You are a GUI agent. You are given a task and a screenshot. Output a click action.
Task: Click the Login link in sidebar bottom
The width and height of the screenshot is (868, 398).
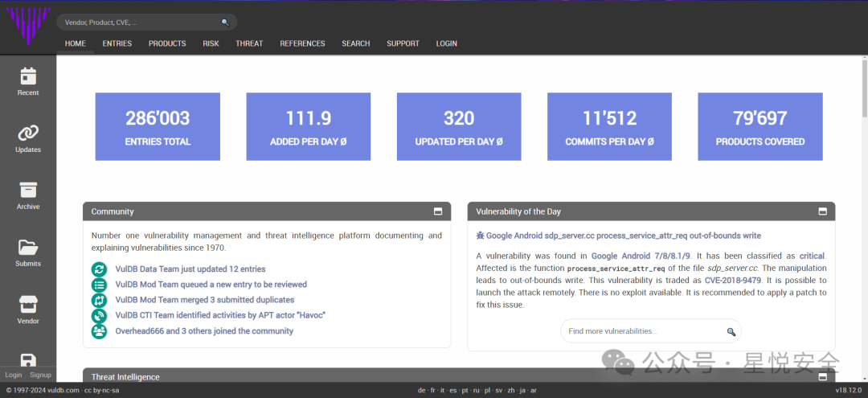pos(14,375)
